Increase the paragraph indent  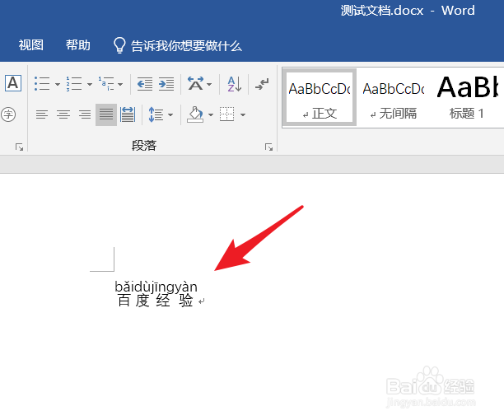166,84
